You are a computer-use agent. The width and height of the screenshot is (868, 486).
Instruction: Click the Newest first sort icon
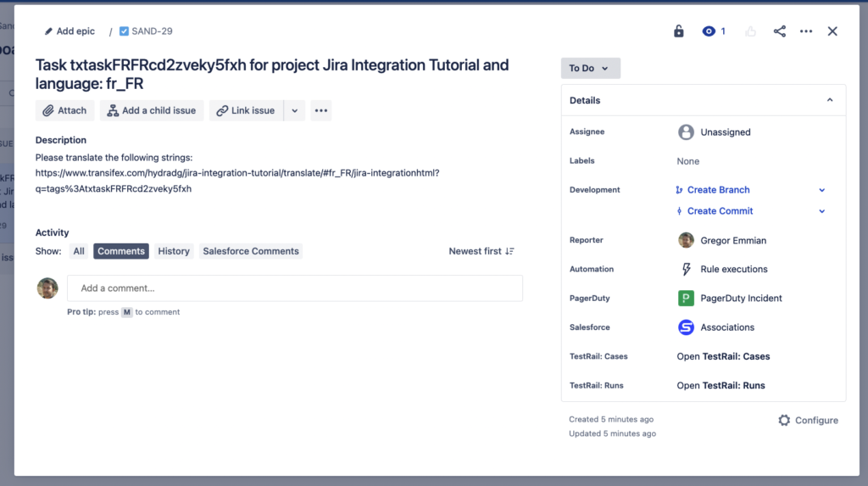pyautogui.click(x=509, y=251)
